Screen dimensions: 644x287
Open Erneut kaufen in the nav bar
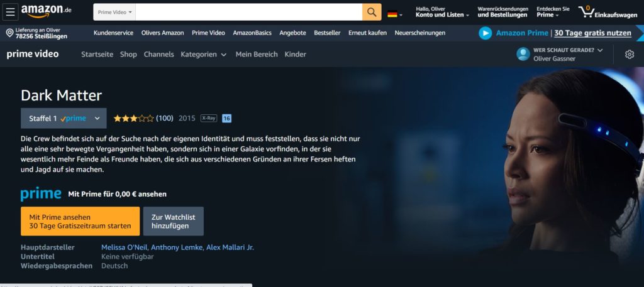click(x=367, y=33)
